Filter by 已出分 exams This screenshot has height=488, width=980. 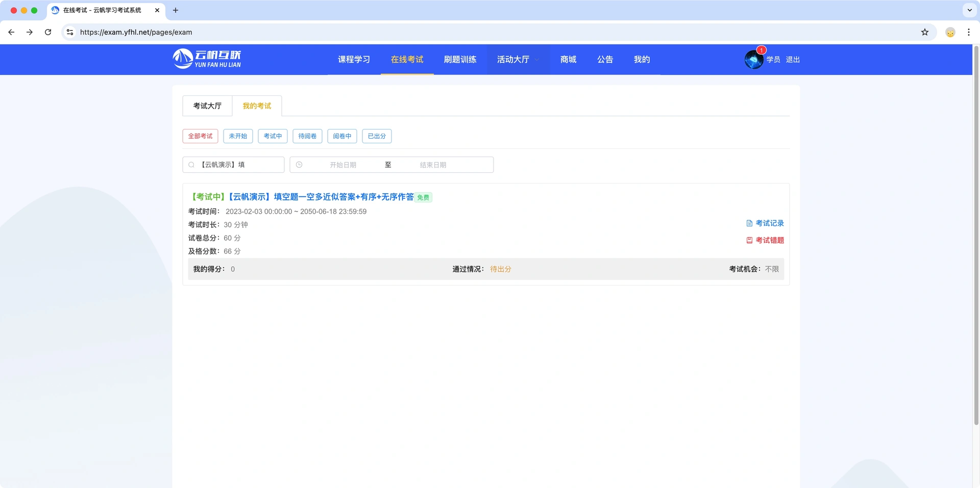pos(377,136)
